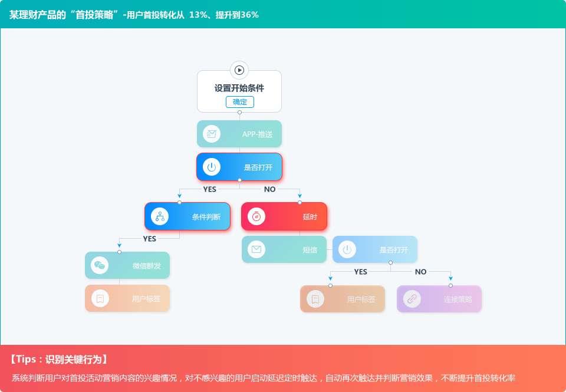Click the WeChat icon on 微信群发 node

[100, 265]
